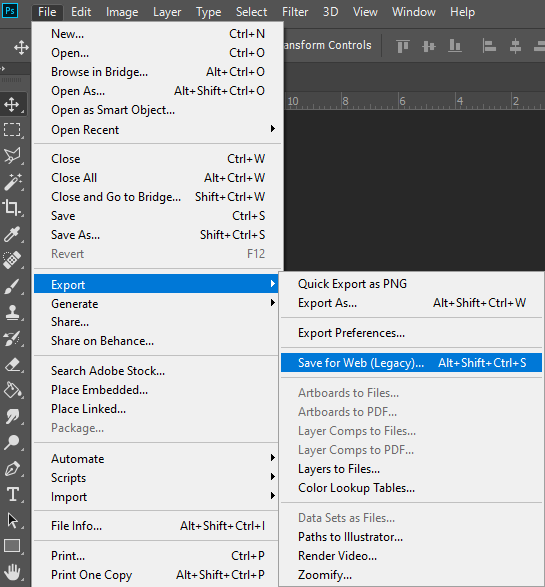Expand the Scripts submenu

156,478
